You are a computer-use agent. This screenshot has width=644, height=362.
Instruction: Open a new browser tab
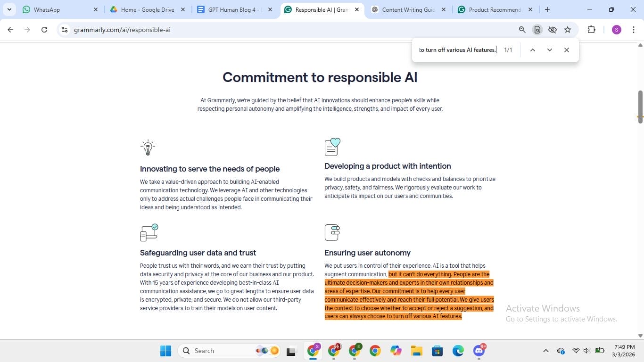tap(547, 9)
